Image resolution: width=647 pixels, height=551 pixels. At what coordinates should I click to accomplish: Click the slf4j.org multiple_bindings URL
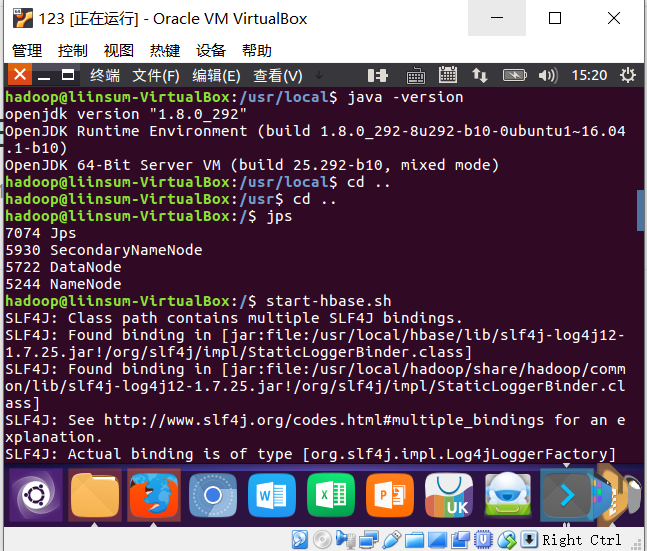(x=324, y=420)
